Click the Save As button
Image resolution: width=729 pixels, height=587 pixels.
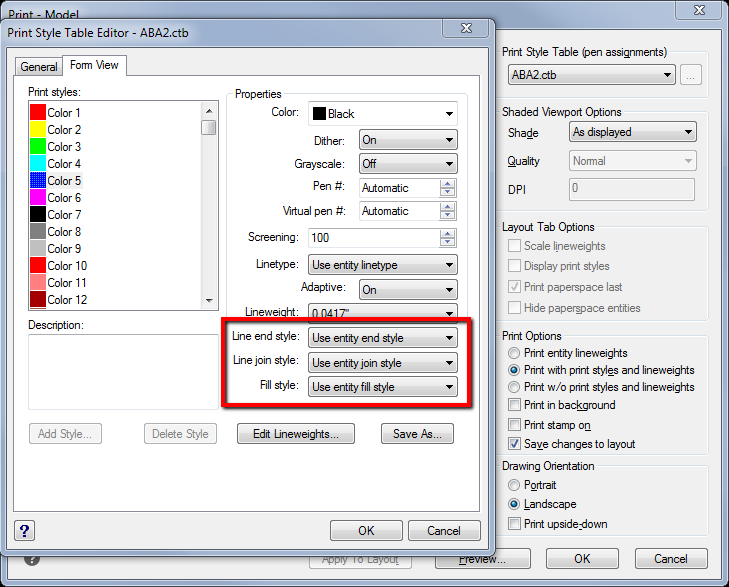tap(417, 434)
